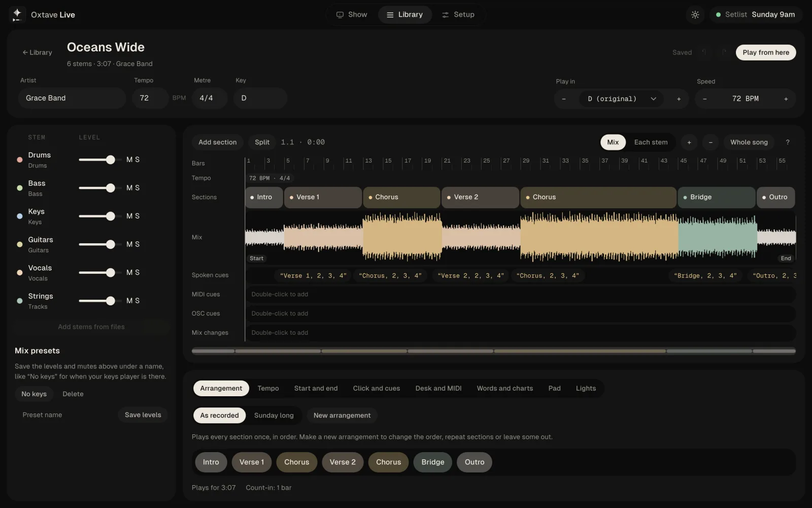Screen dimensions: 812x508
Task: Click the Keys stem blue color dot
Action: click(20, 216)
